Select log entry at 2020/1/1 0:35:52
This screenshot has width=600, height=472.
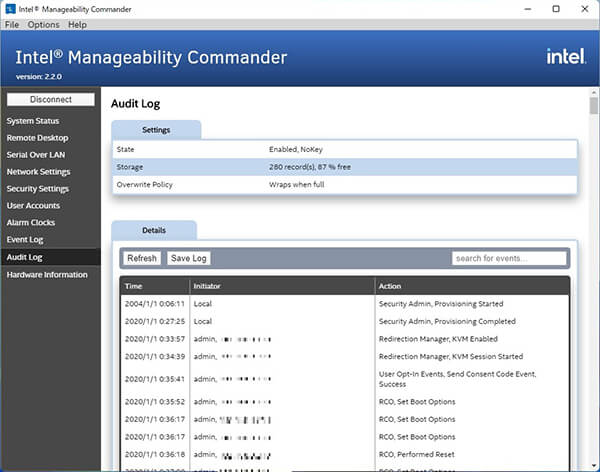[345, 402]
